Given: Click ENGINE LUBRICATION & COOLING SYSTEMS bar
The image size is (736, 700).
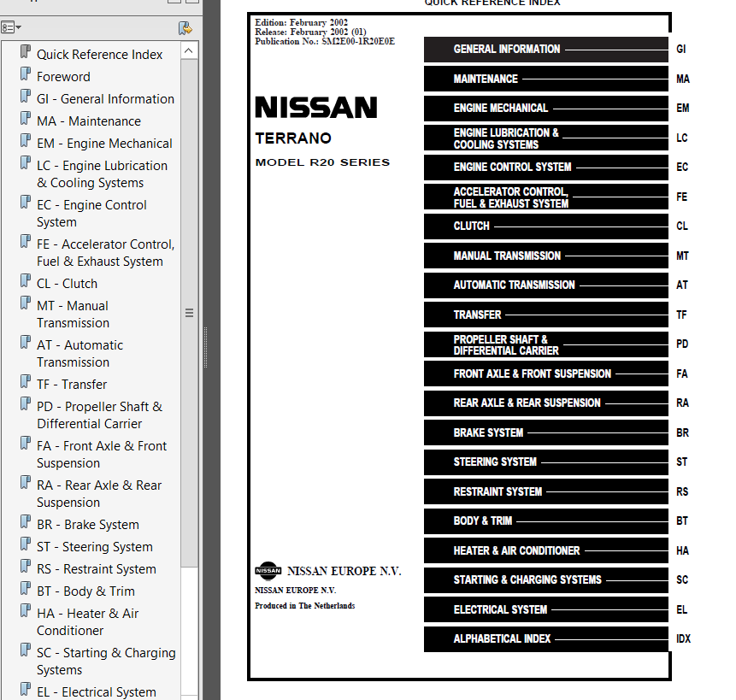Looking at the screenshot, I should click(x=546, y=138).
